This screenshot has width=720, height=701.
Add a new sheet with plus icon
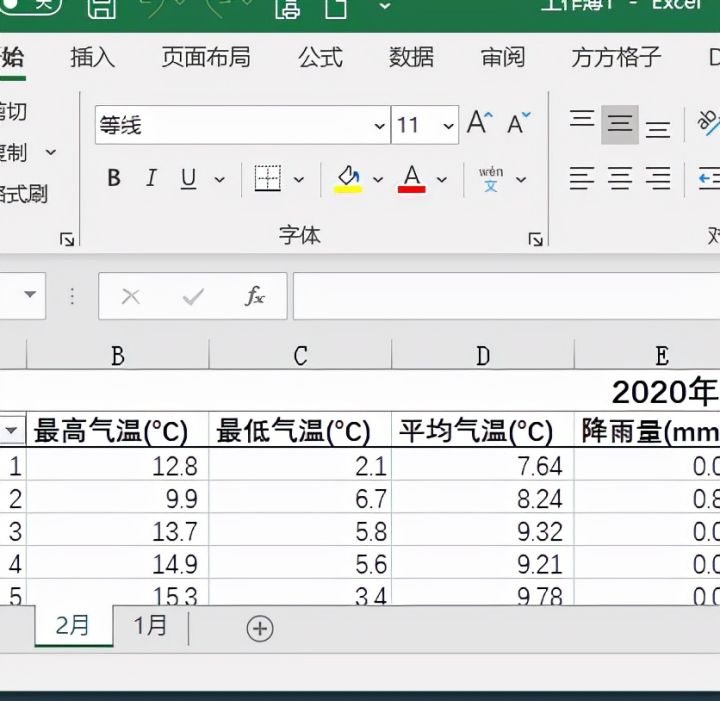coord(260,628)
